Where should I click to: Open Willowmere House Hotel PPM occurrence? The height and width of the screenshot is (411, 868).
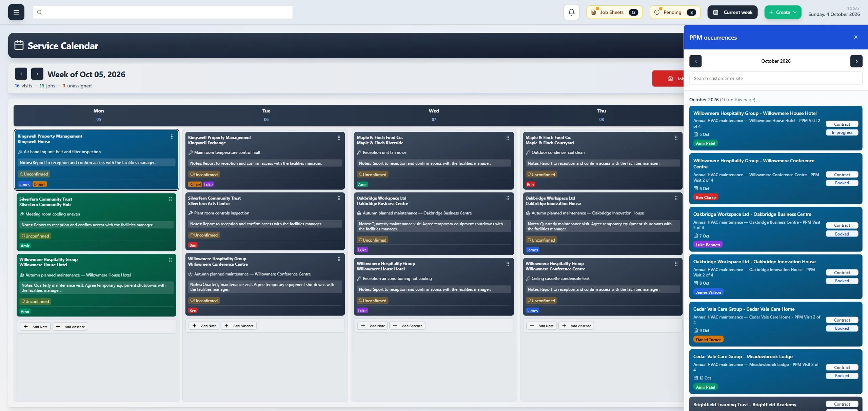(x=776, y=128)
